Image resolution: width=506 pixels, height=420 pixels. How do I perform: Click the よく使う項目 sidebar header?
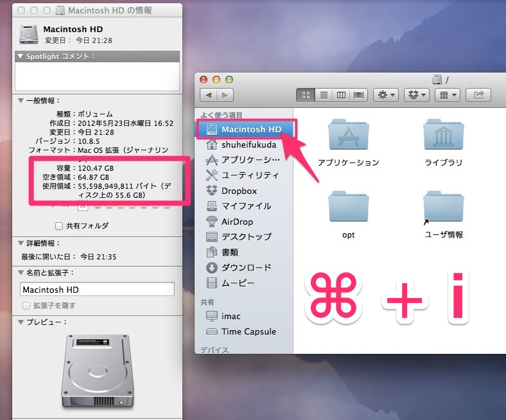[x=222, y=115]
